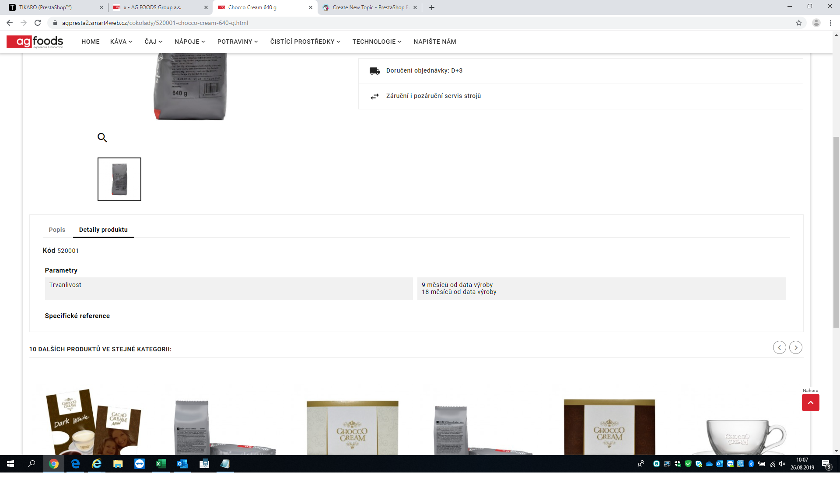Click the agfoods logo
The image size is (840, 504).
click(35, 42)
